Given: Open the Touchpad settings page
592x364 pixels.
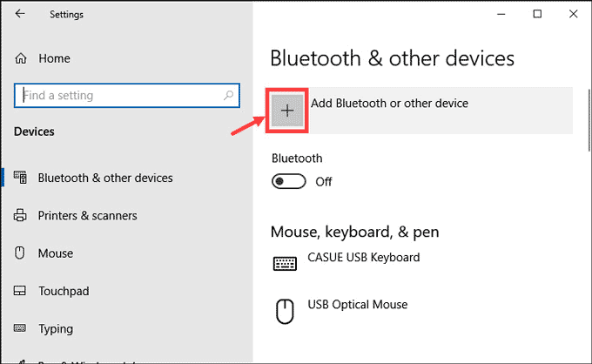Looking at the screenshot, I should (64, 291).
